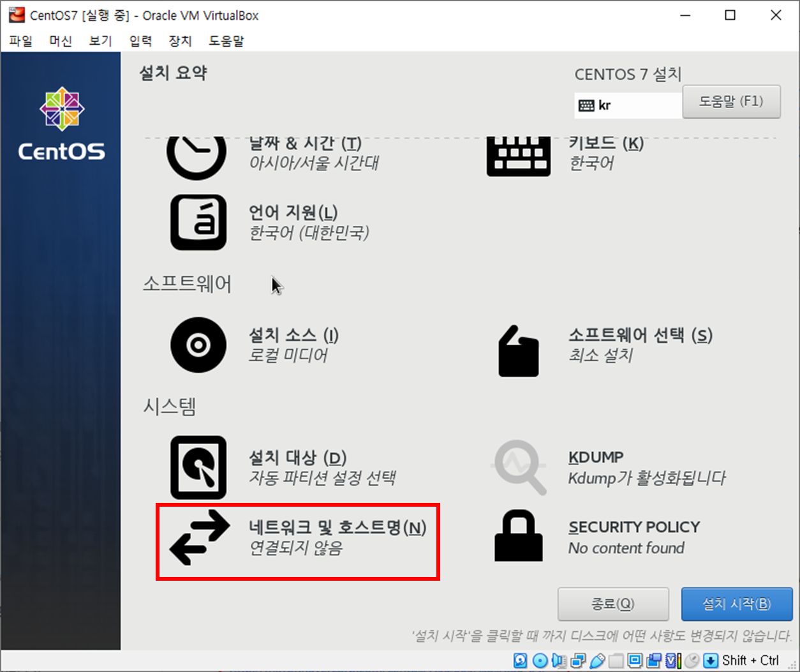Click the mouse integration status icon
Viewport: 800px width, 672px height.
pos(692,661)
